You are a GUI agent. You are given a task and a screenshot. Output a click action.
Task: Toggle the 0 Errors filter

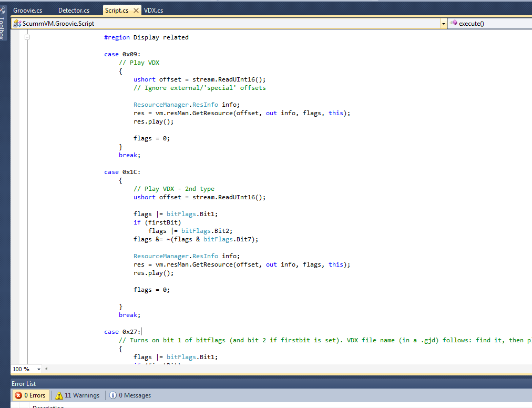pos(31,395)
